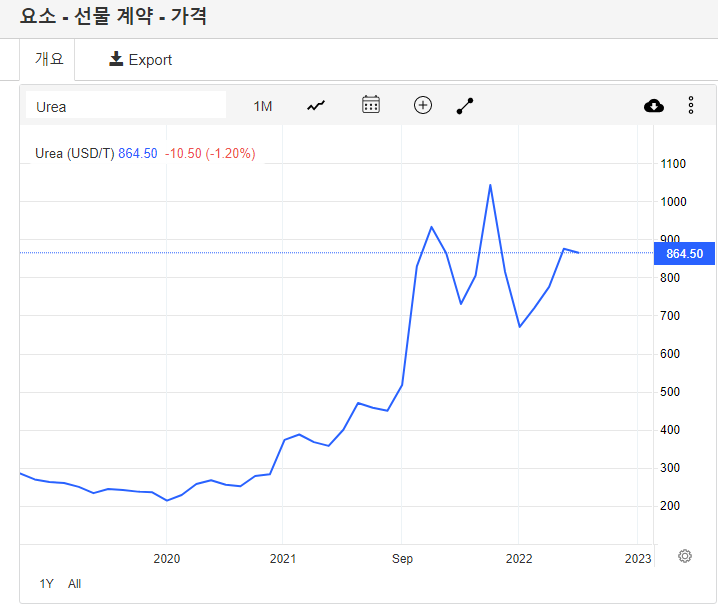Image resolution: width=718 pixels, height=610 pixels.
Task: Click the 200 y-axis label
Action: 670,506
